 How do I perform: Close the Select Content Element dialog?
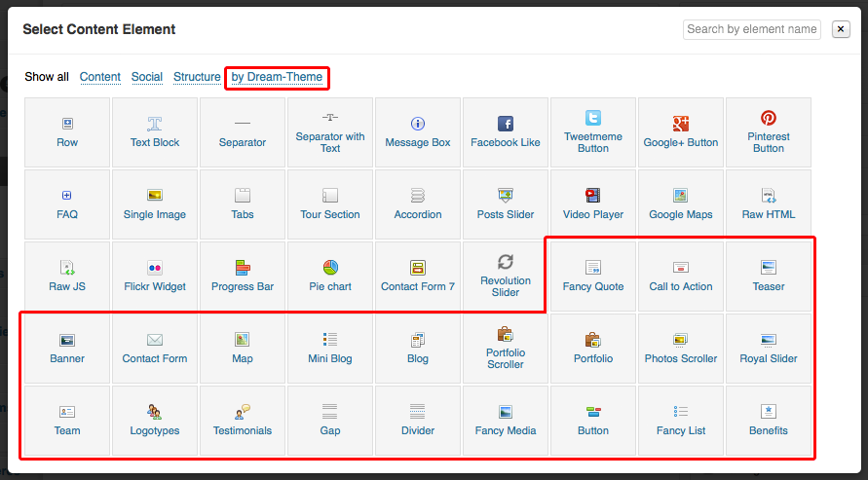[841, 29]
